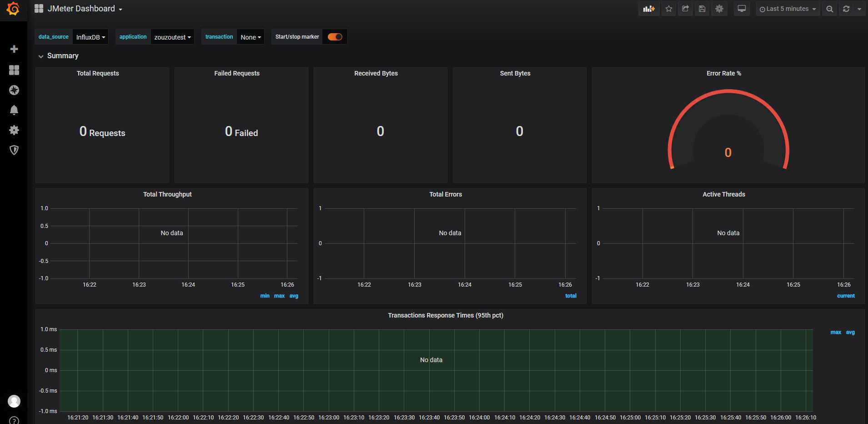Open the Server Admin shield icon
Viewport: 868px width, 424px height.
[x=14, y=150]
